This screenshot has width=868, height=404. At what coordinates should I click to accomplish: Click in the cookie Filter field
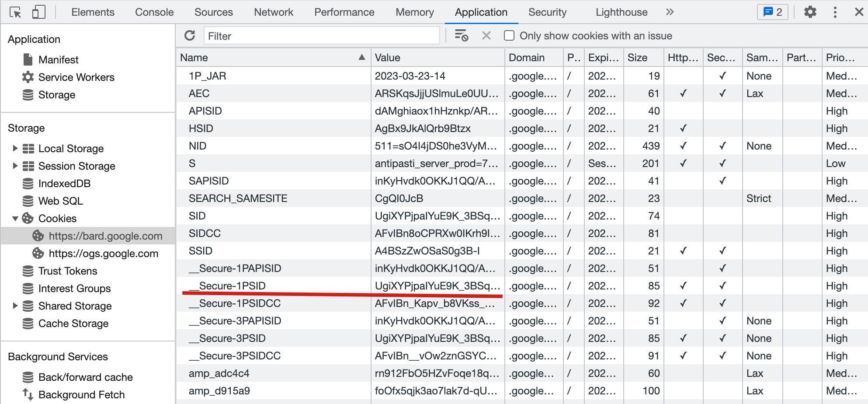click(x=322, y=36)
